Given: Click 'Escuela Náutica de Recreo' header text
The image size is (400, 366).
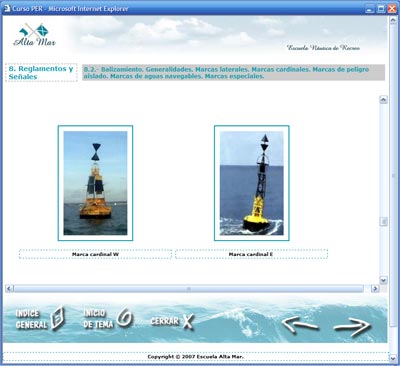Looking at the screenshot, I should [x=323, y=48].
